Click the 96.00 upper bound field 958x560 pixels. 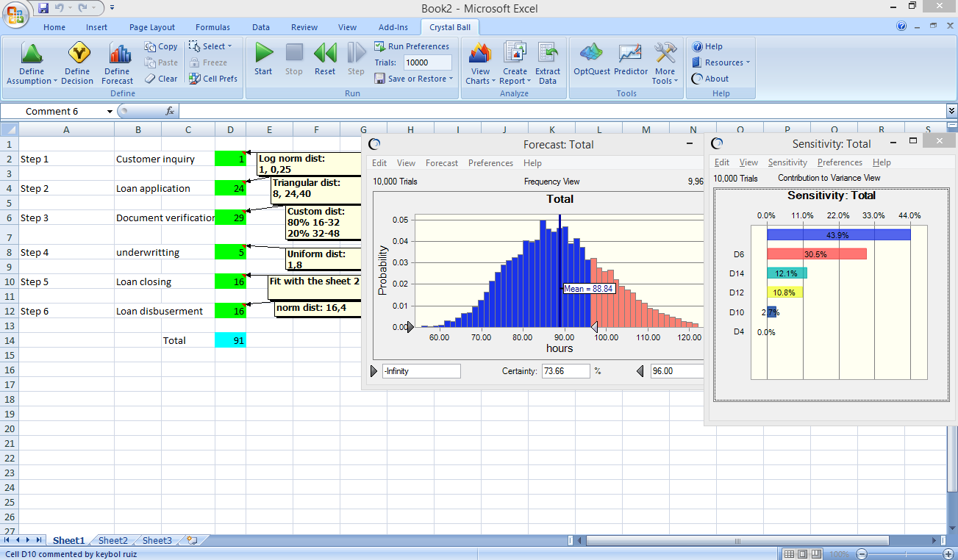click(x=677, y=371)
